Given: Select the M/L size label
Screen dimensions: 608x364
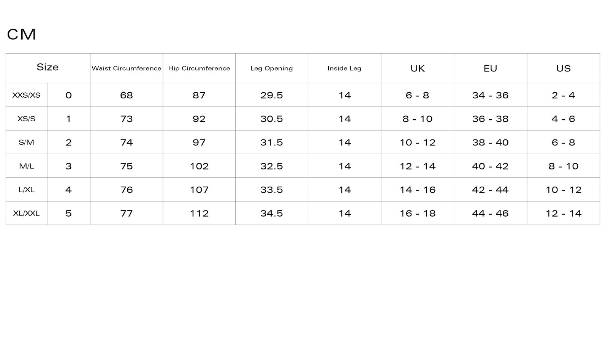Looking at the screenshot, I should coord(26,166).
